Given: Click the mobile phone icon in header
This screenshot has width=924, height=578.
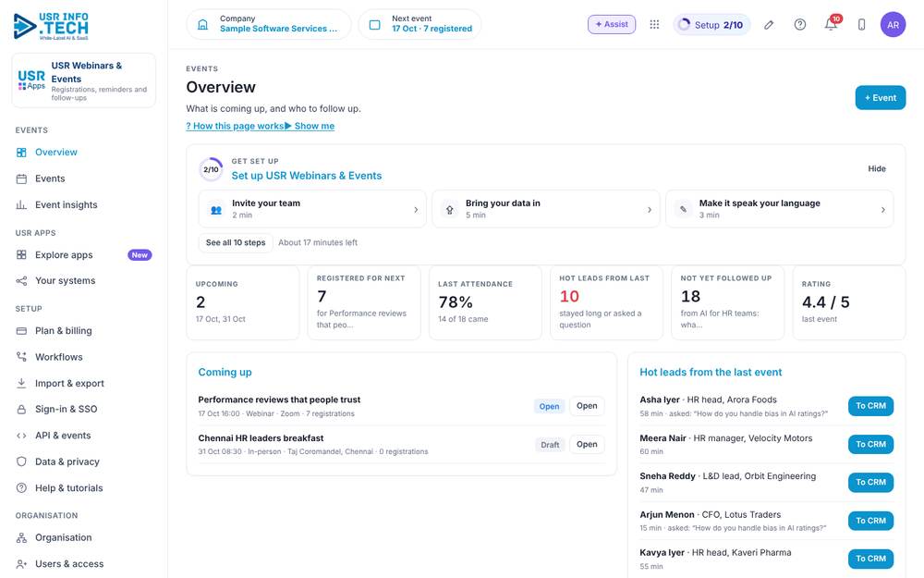Looking at the screenshot, I should pyautogui.click(x=861, y=25).
